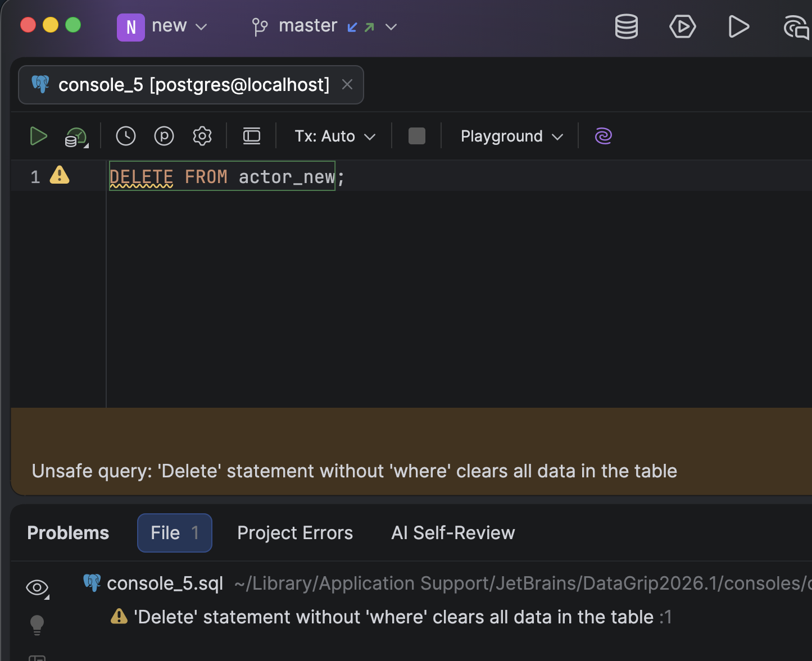Viewport: 812px width, 661px height.
Task: Close the console_5 editor tab
Action: click(347, 84)
